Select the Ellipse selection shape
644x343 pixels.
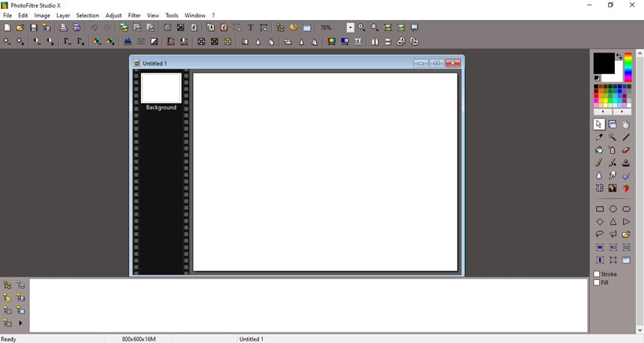click(613, 209)
